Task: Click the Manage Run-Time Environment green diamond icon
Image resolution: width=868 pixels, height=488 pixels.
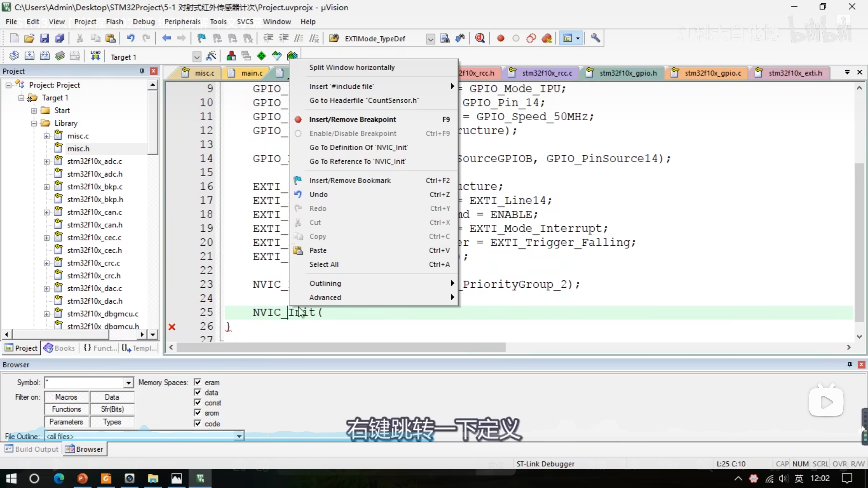Action: [x=261, y=56]
